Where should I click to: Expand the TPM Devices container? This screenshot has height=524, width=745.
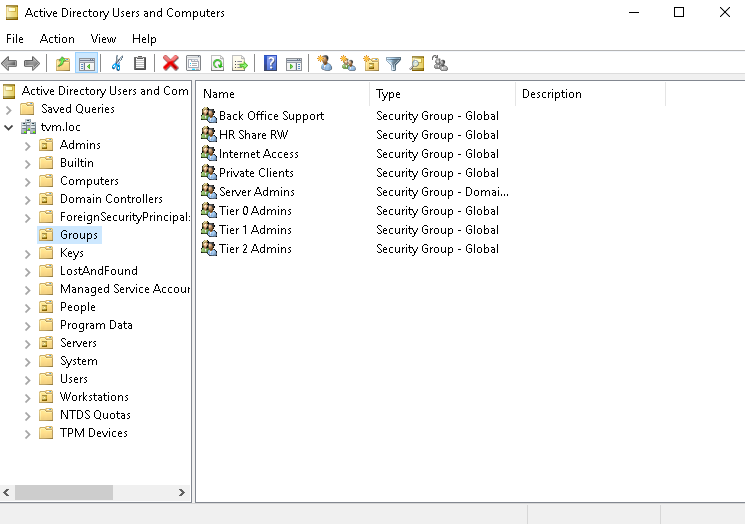pyautogui.click(x=28, y=434)
